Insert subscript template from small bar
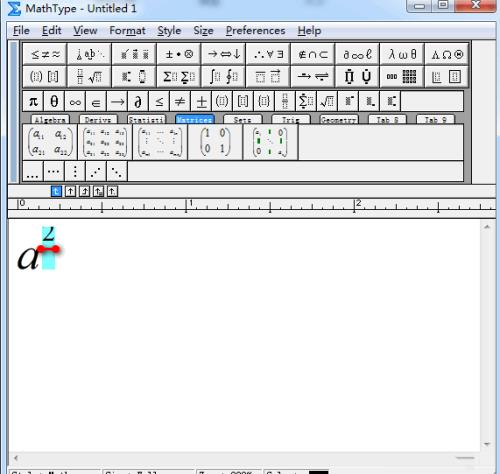This screenshot has width=500, height=474. 369,101
